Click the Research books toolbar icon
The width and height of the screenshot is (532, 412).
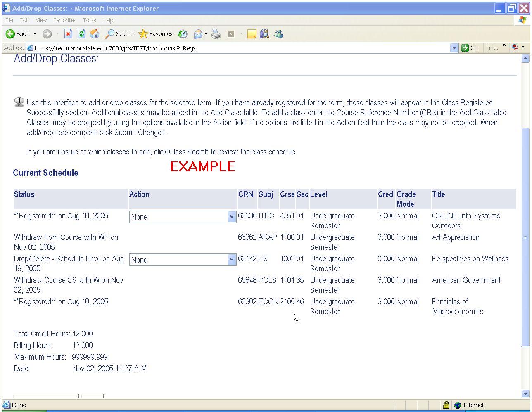[264, 34]
